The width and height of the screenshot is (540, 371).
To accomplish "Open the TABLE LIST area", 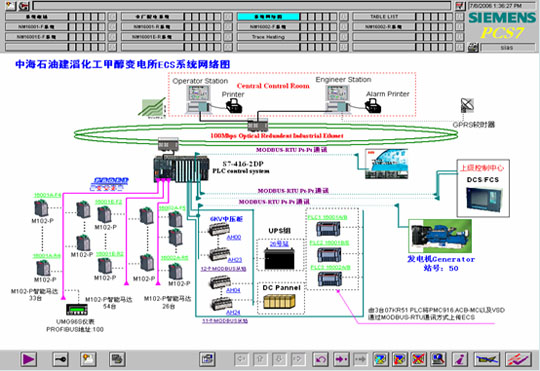I will pyautogui.click(x=384, y=17).
